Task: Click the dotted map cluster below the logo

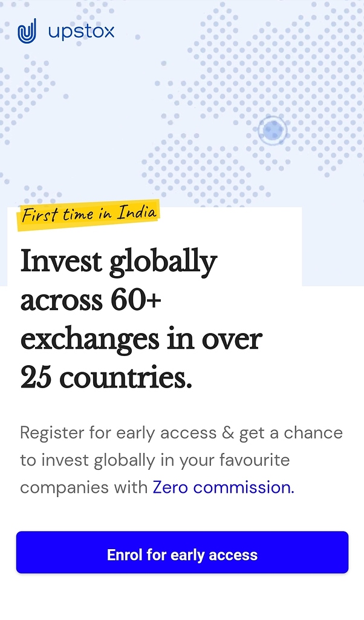Action: 30,91
